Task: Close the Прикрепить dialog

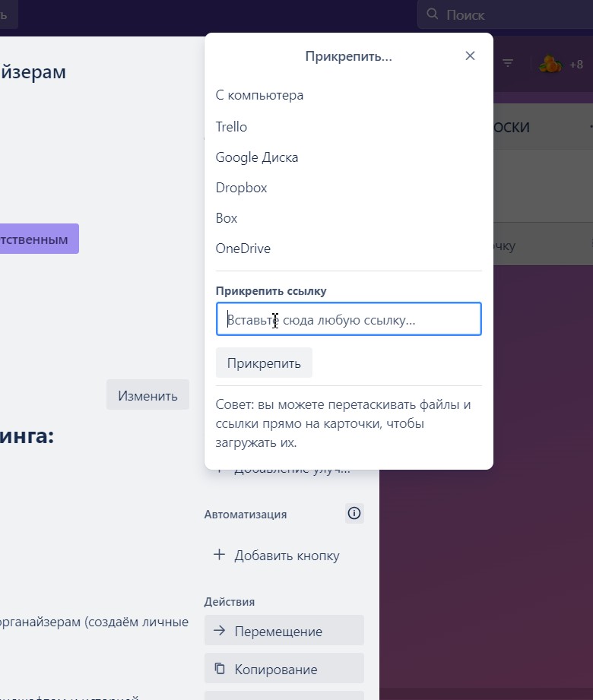Action: pyautogui.click(x=470, y=55)
